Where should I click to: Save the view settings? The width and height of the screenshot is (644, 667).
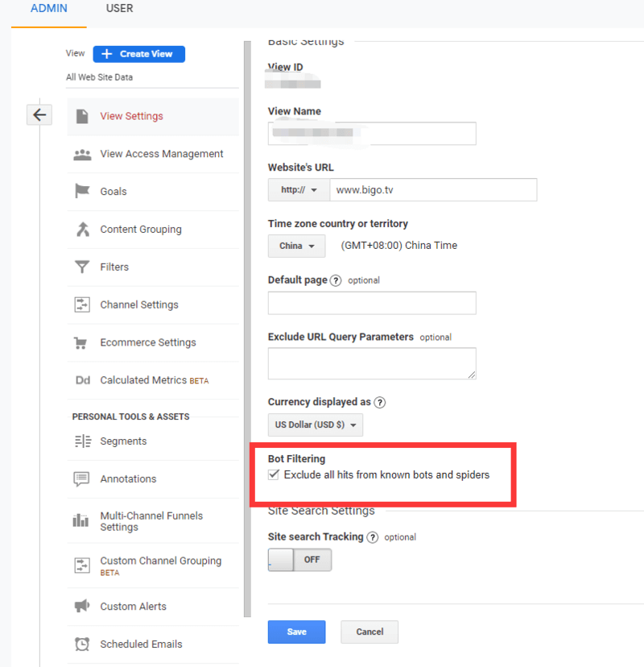pos(296,632)
